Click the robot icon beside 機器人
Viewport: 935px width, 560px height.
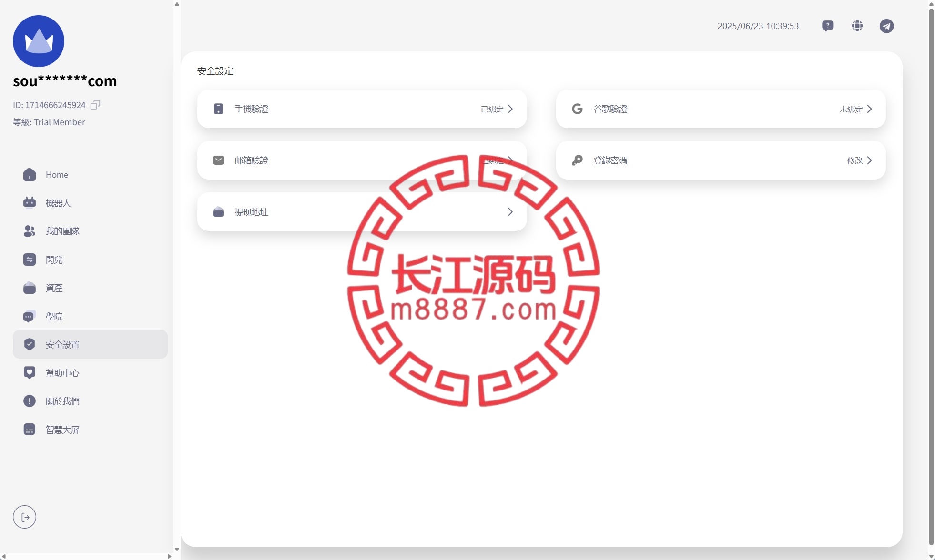pos(30,203)
